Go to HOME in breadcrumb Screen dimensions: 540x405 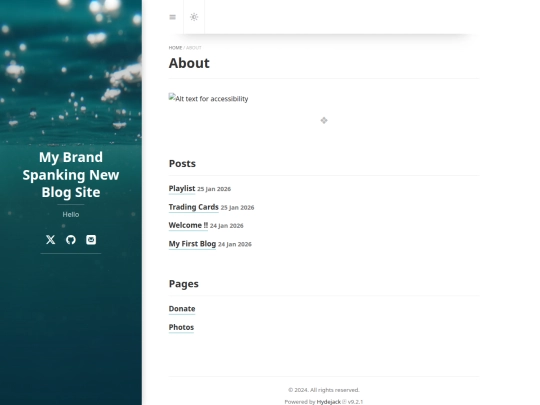coord(175,48)
